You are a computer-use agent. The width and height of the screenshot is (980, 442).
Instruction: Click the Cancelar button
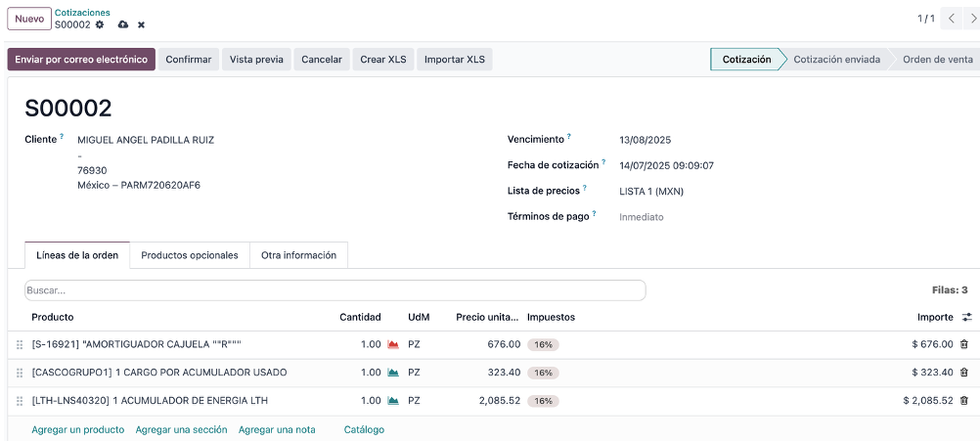pyautogui.click(x=322, y=60)
